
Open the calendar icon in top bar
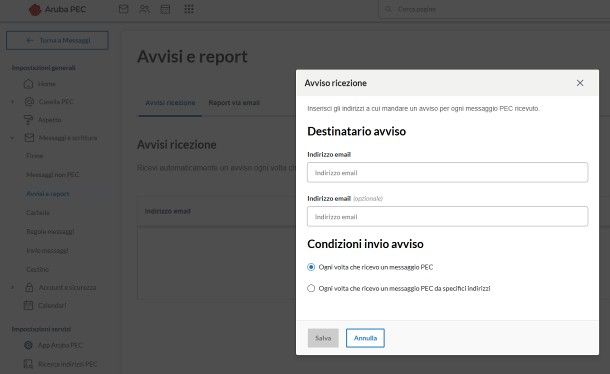(165, 9)
